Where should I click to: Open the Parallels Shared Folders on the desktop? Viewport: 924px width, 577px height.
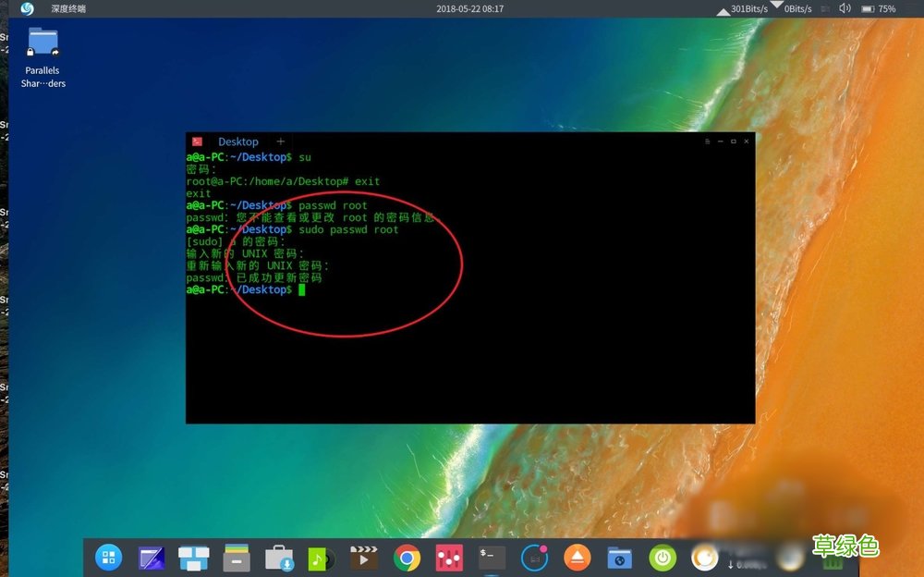pos(41,43)
